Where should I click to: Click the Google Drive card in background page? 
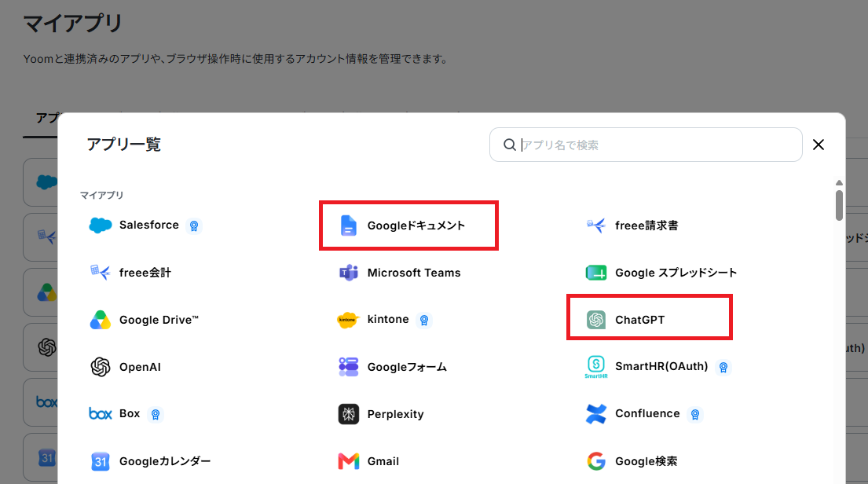(40, 292)
